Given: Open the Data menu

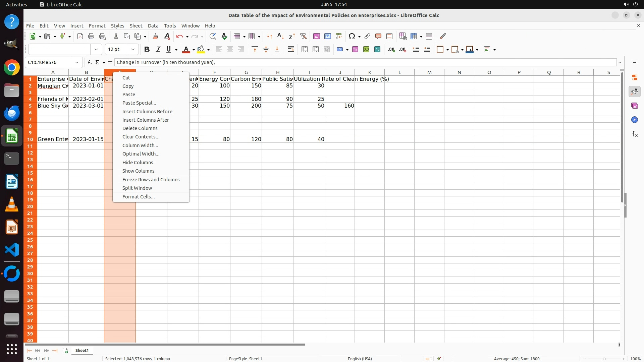Looking at the screenshot, I should (153, 26).
